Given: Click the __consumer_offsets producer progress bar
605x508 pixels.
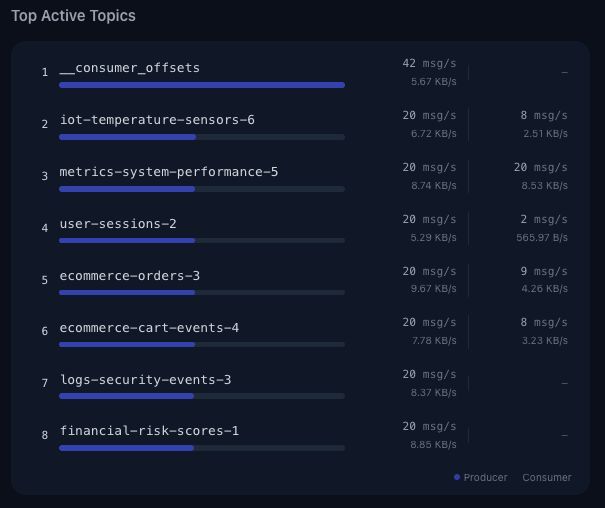Looking at the screenshot, I should click(202, 85).
